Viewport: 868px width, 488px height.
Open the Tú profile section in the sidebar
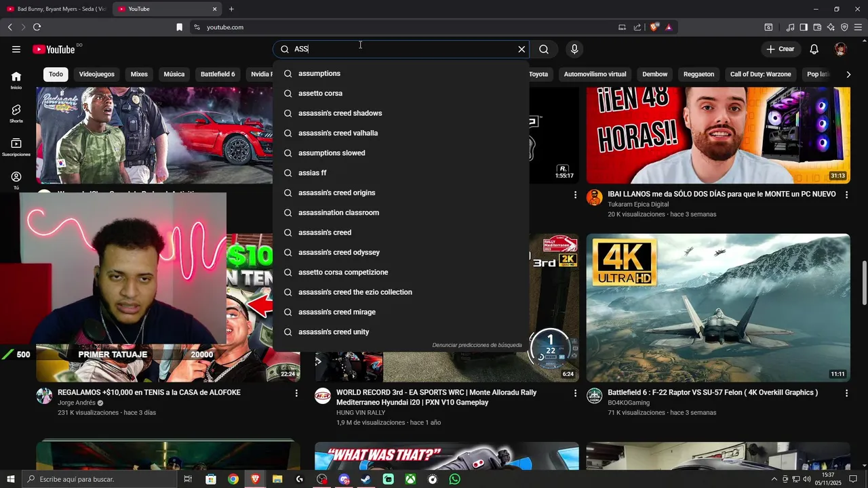(16, 180)
